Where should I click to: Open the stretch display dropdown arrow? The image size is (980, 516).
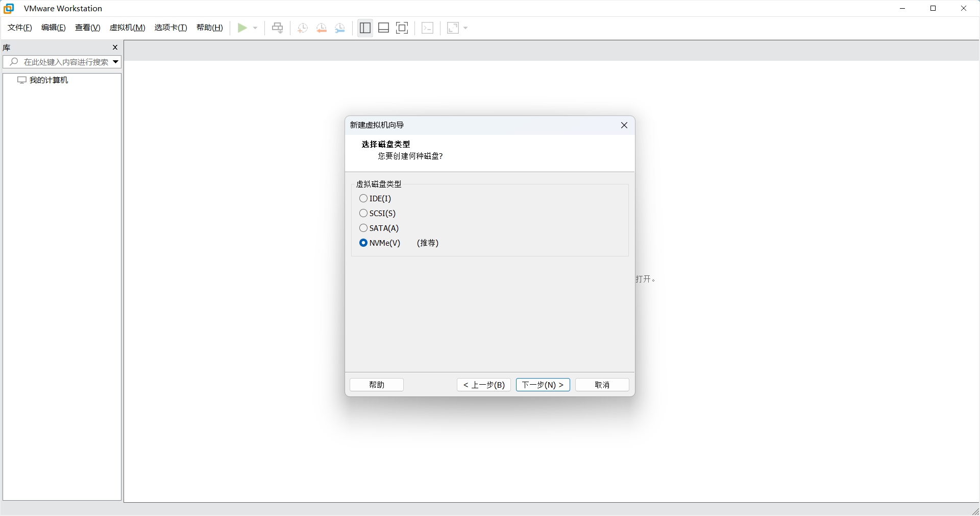(x=465, y=28)
